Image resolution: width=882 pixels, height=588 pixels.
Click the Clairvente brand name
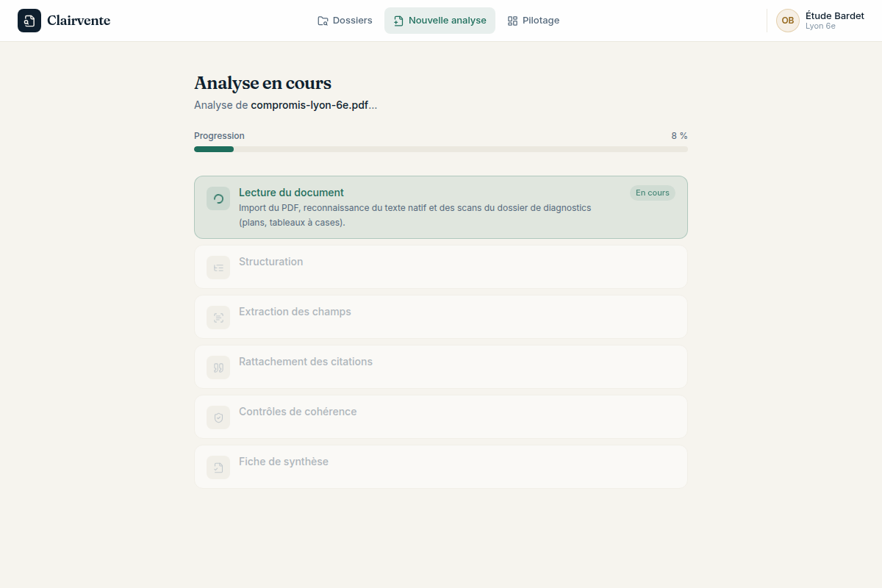[79, 21]
